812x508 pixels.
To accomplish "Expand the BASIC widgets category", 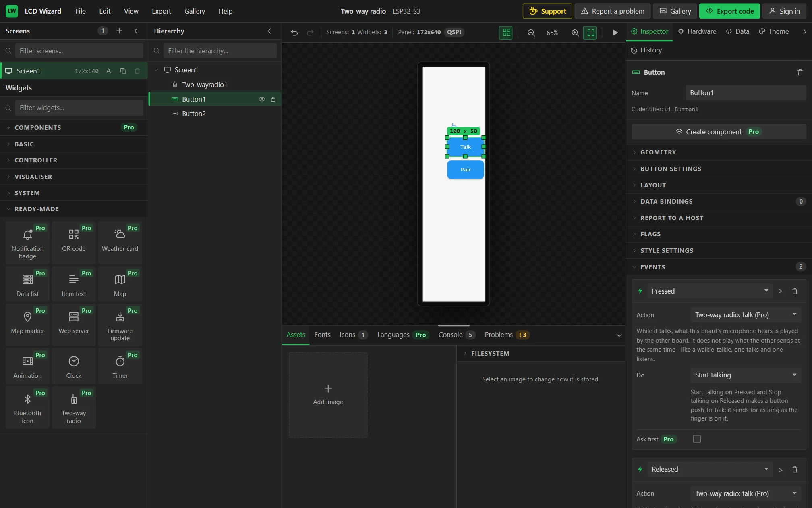I will [74, 144].
